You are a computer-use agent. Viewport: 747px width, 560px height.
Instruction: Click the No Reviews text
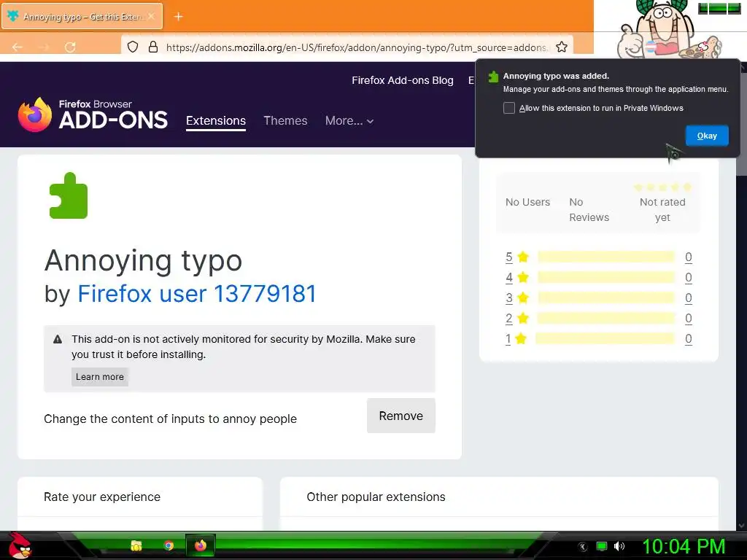click(589, 209)
